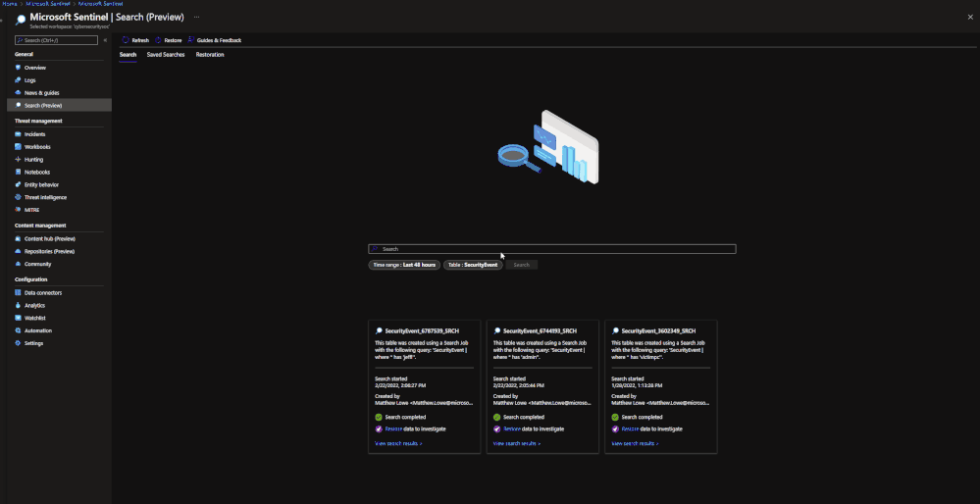Click the News & guides cloud icon
980x504 pixels.
point(18,92)
